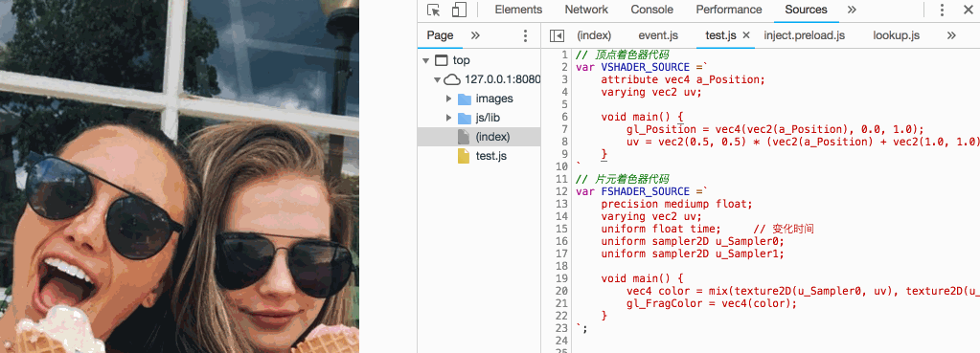980x353 pixels.
Task: Select the Page navigator tab
Action: [x=440, y=35]
